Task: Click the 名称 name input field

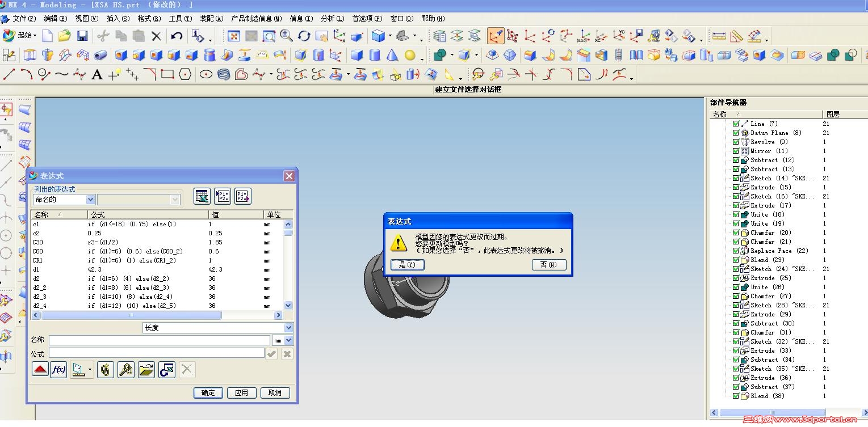Action: pyautogui.click(x=160, y=340)
